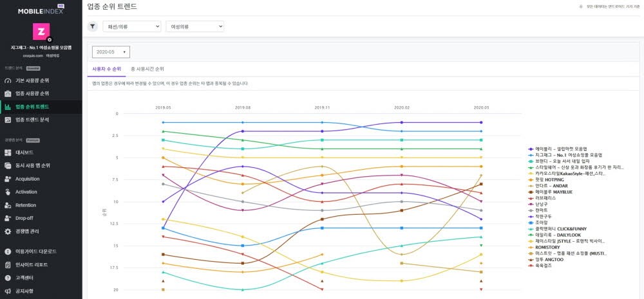Click the pink Z app logo

coord(41,31)
